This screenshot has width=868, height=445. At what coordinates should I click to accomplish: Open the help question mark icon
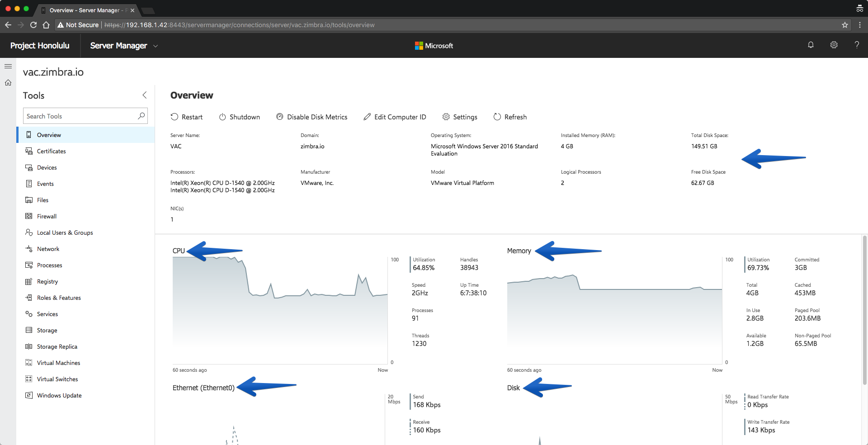[x=857, y=45]
